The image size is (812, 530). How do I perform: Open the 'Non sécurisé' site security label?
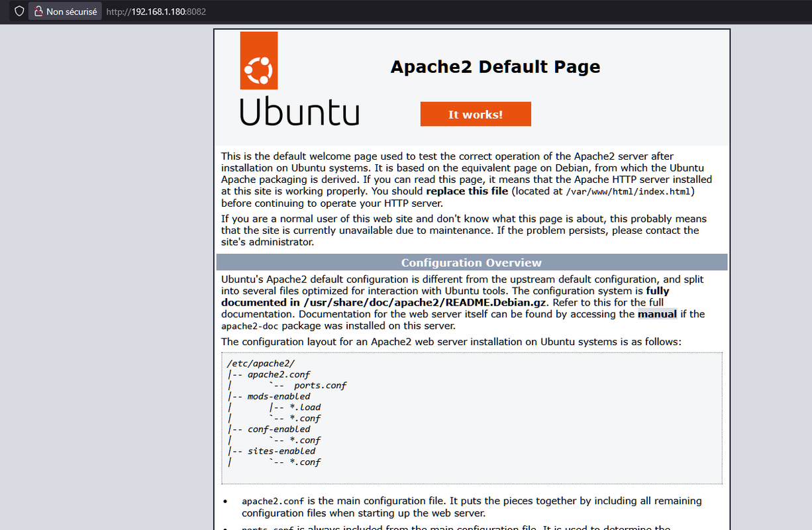point(65,11)
